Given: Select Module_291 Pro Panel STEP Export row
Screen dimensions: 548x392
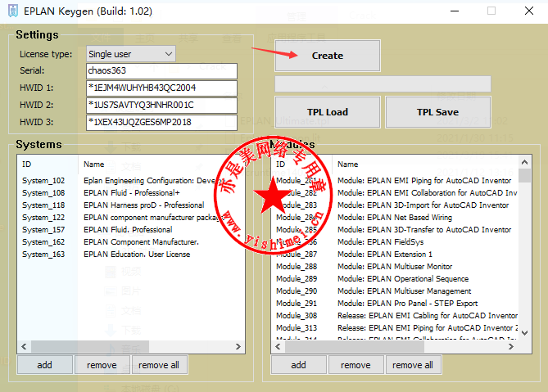Looking at the screenshot, I should pyautogui.click(x=395, y=304).
